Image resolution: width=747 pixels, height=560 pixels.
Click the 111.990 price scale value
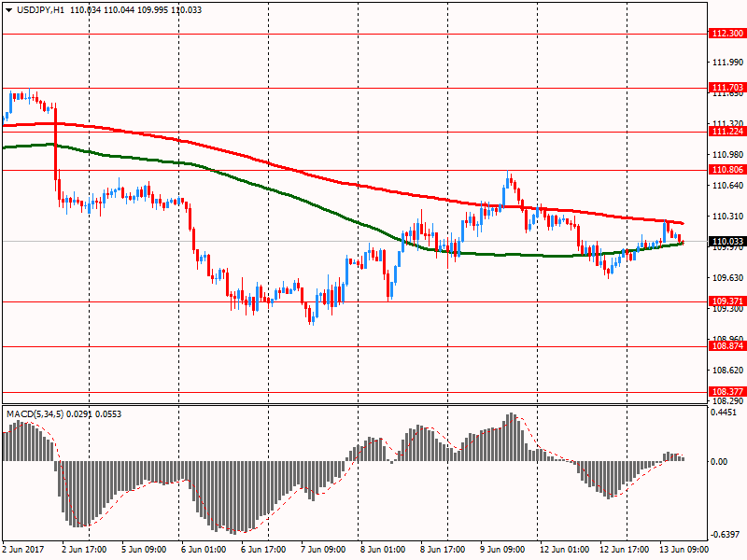coord(728,63)
